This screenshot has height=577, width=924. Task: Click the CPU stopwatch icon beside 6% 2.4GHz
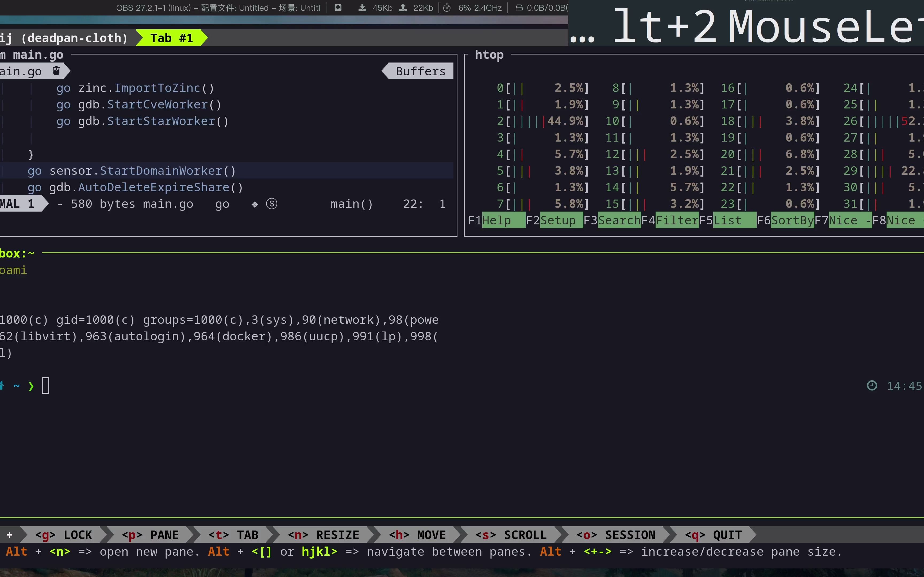click(x=447, y=8)
